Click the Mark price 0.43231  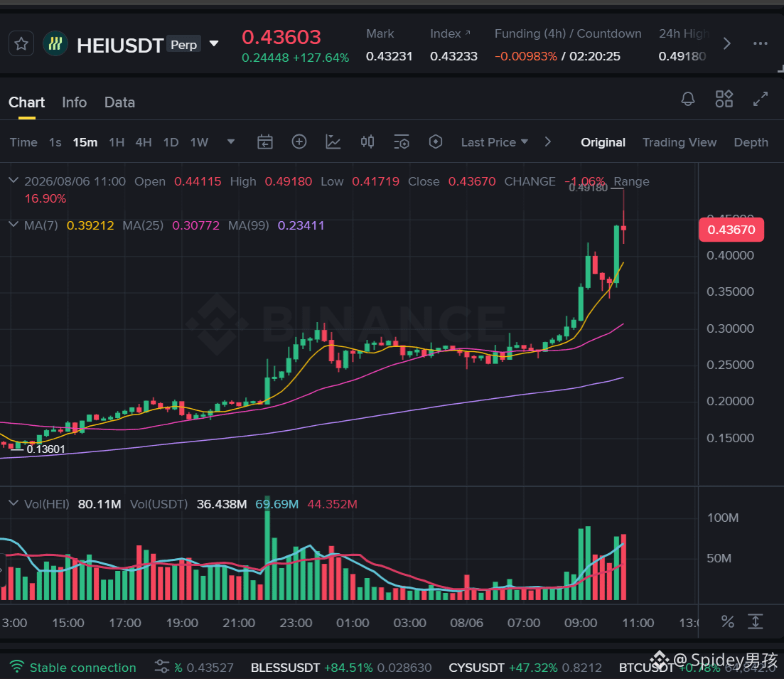click(x=389, y=56)
